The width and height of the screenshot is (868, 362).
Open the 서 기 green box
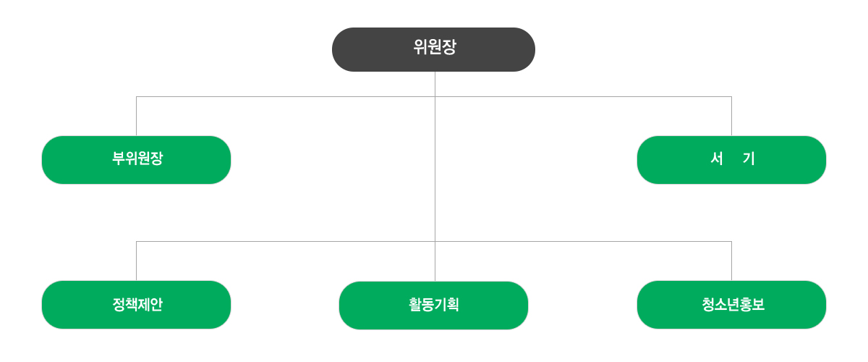point(731,160)
